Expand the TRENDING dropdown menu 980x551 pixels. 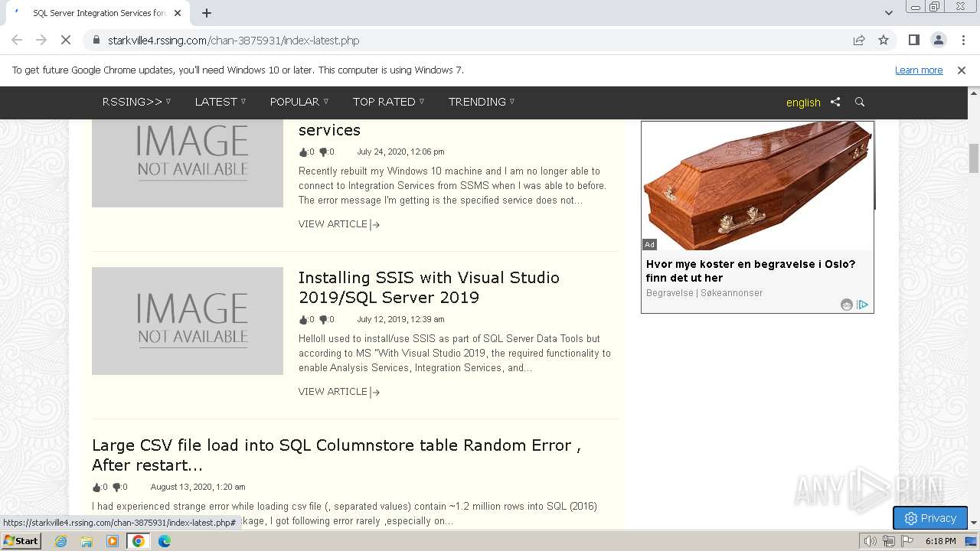tap(482, 102)
